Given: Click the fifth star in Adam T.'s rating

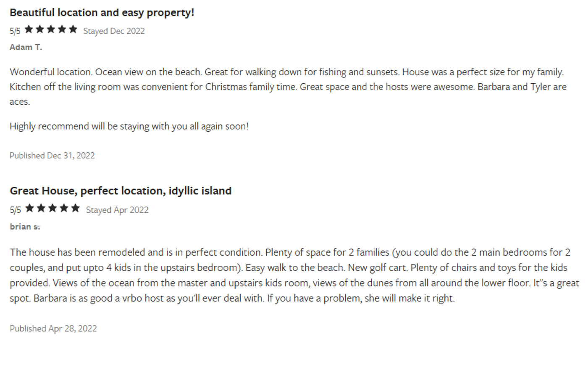Looking at the screenshot, I should pos(73,29).
